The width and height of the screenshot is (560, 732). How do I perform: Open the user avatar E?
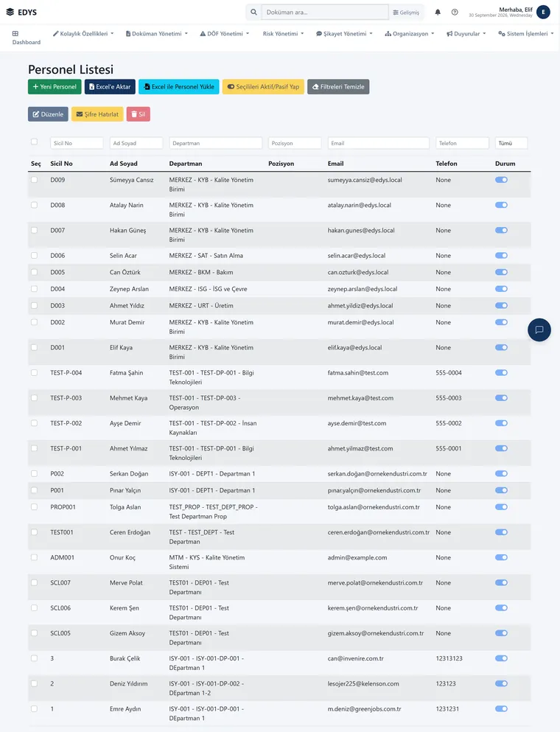click(x=543, y=12)
